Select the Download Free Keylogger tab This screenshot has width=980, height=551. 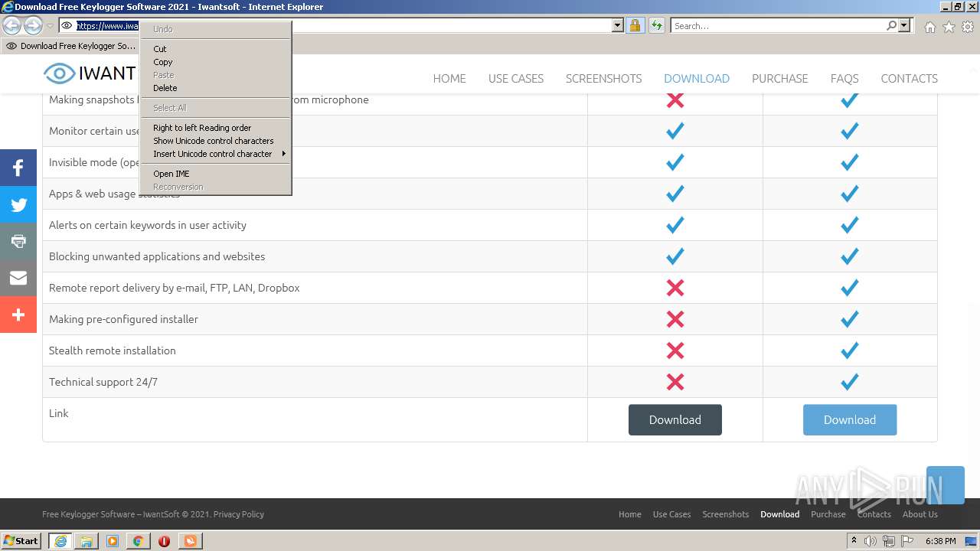point(72,46)
